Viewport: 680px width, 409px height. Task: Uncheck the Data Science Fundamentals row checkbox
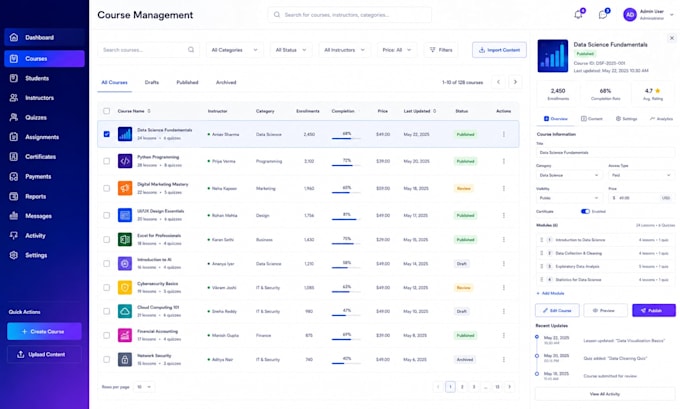click(x=106, y=134)
